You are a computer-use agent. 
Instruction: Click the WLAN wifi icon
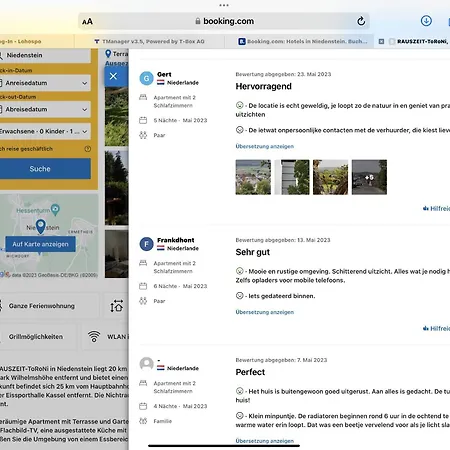94,337
